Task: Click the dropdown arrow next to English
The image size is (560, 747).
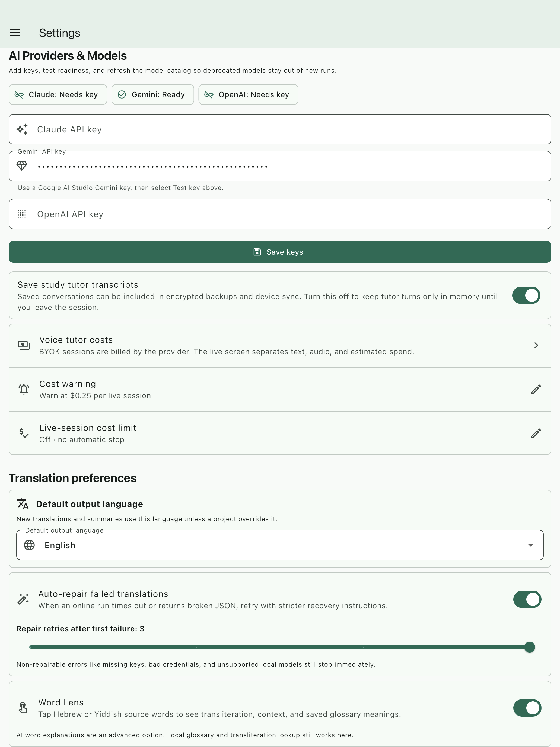Action: [530, 545]
